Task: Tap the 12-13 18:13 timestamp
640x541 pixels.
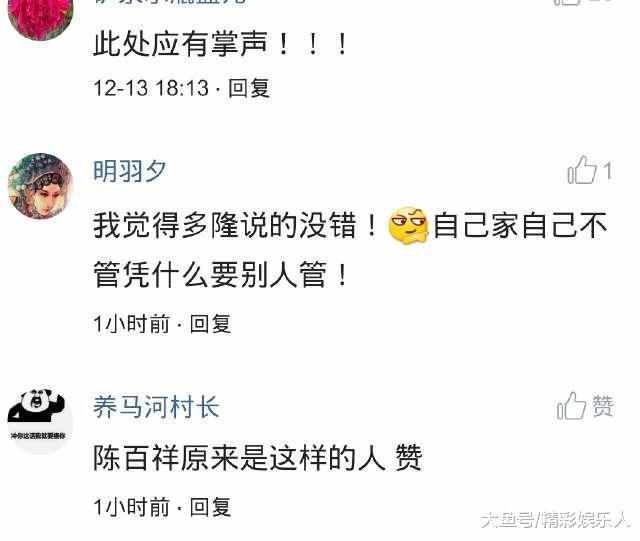Action: [151, 88]
